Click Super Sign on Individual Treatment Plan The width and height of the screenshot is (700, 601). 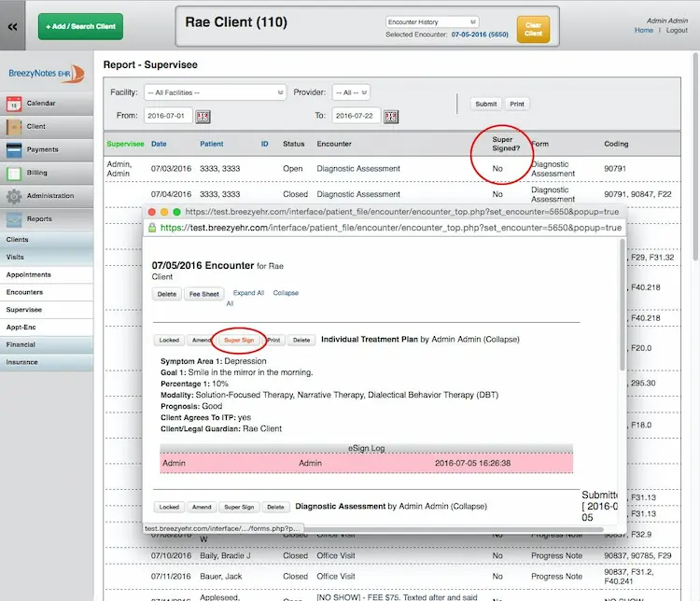pyautogui.click(x=239, y=341)
